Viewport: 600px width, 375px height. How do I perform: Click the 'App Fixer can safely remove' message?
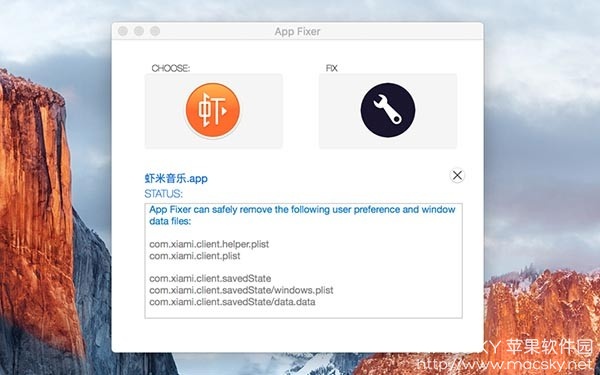point(302,215)
